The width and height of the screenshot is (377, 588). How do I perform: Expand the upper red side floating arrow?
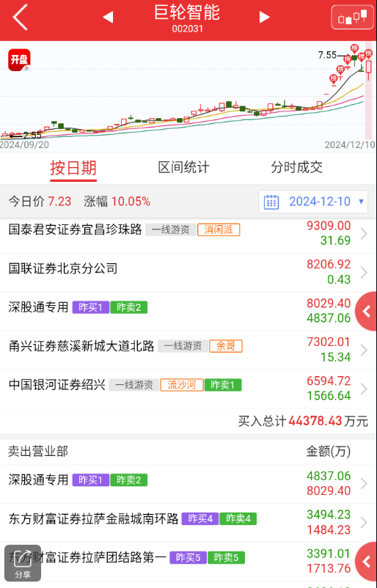366,312
